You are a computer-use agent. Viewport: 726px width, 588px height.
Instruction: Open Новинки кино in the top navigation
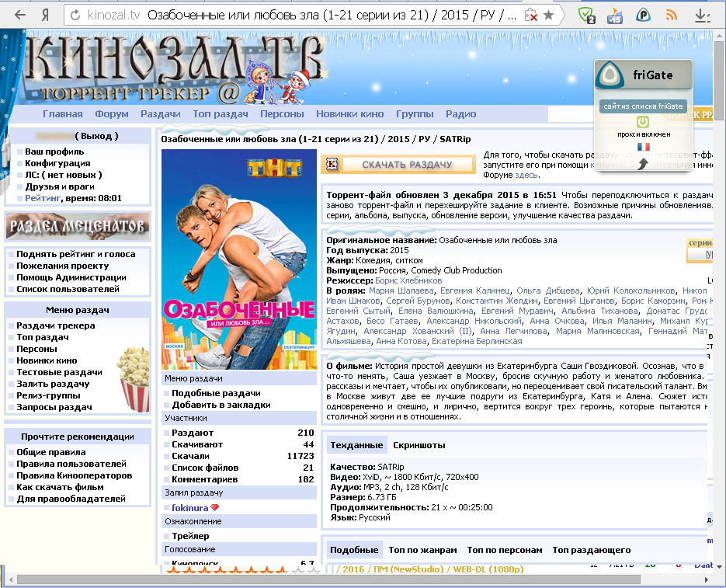tap(350, 114)
